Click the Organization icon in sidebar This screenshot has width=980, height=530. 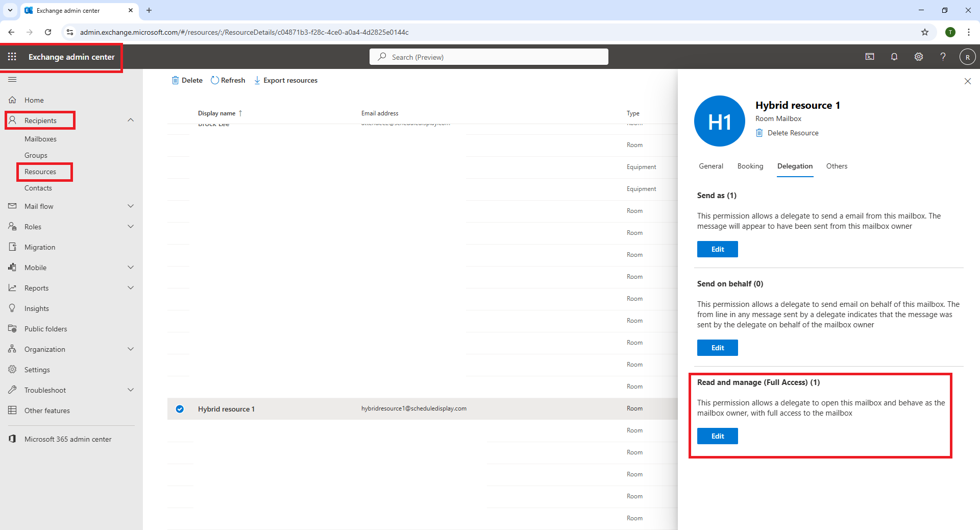(12, 349)
